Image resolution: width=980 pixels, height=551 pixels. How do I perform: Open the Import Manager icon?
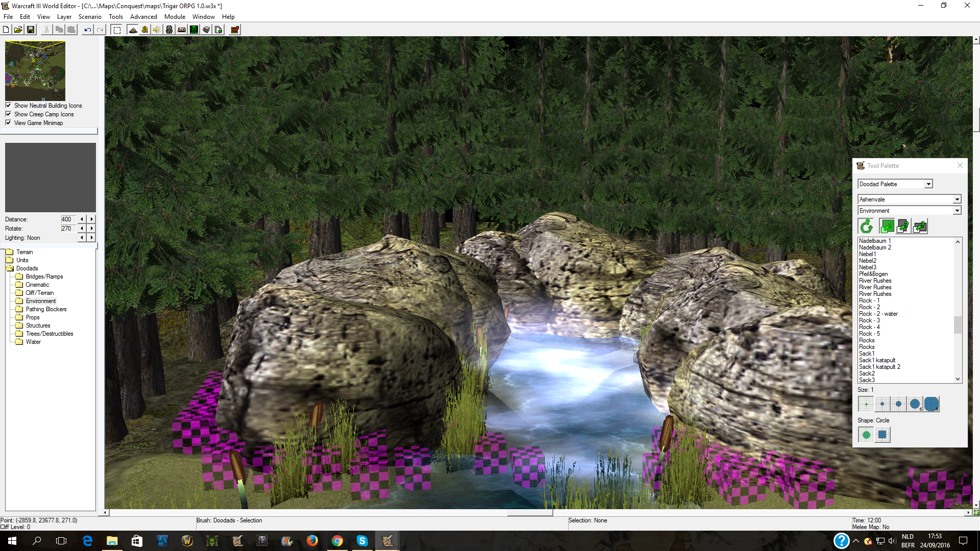click(x=218, y=30)
